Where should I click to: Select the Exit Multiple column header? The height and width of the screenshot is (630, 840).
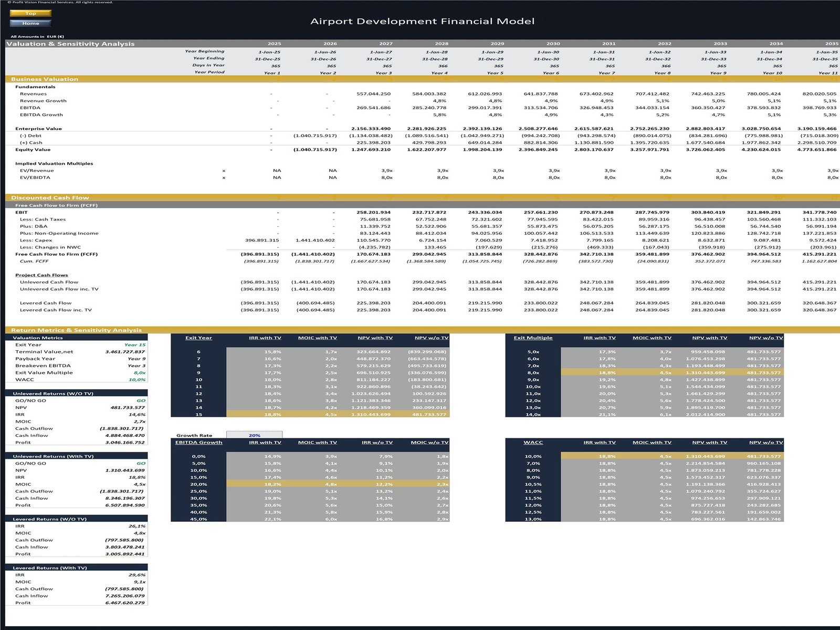(533, 338)
